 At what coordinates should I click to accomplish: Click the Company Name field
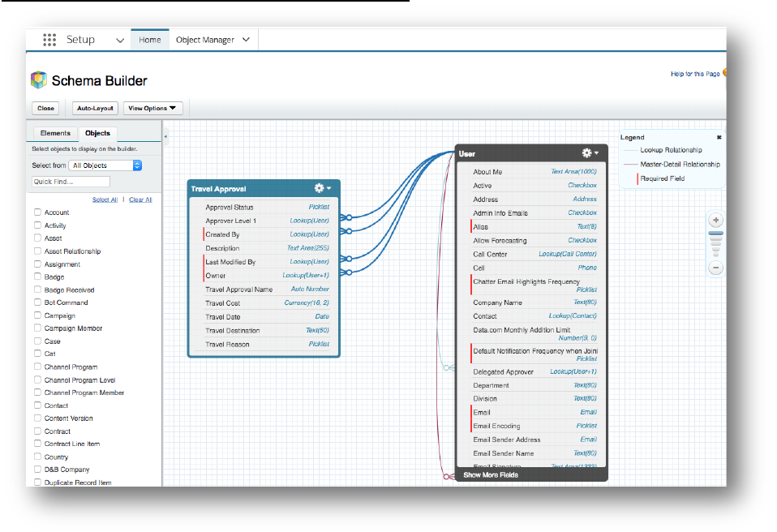(x=534, y=302)
